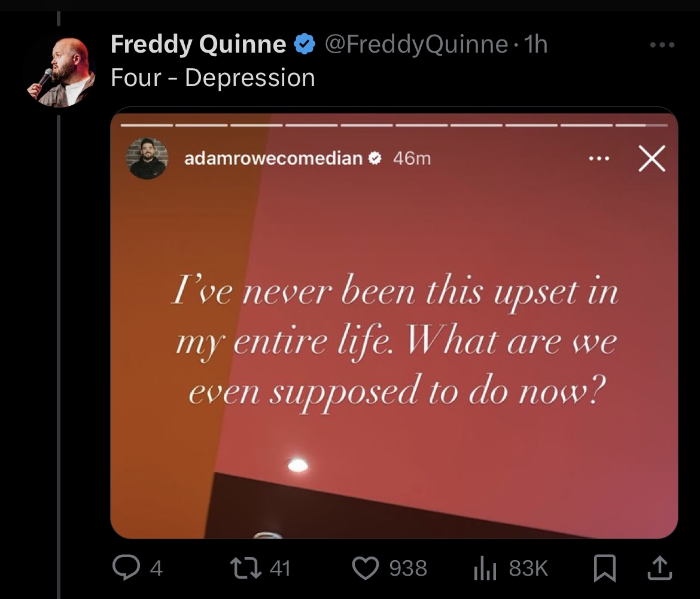Click the blue verified badge

coord(305,44)
